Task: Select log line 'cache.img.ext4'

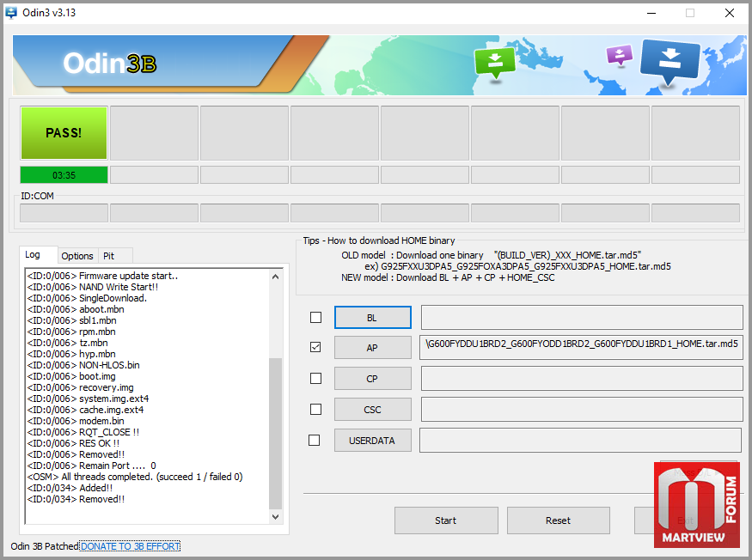Action: (x=86, y=410)
